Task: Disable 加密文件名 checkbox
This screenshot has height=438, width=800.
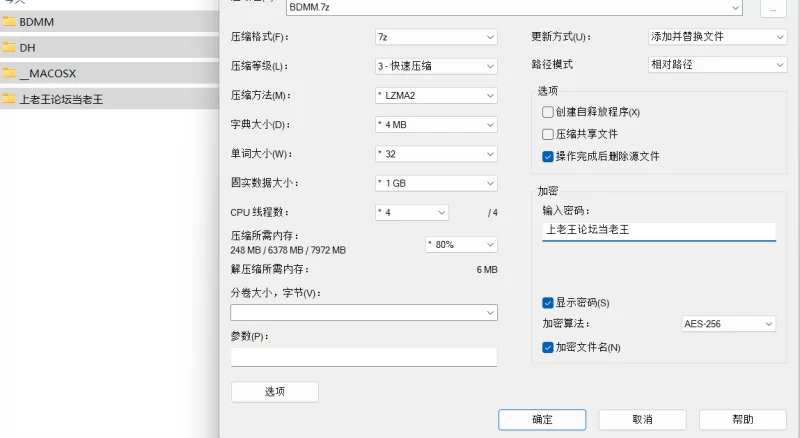Action: tap(547, 347)
